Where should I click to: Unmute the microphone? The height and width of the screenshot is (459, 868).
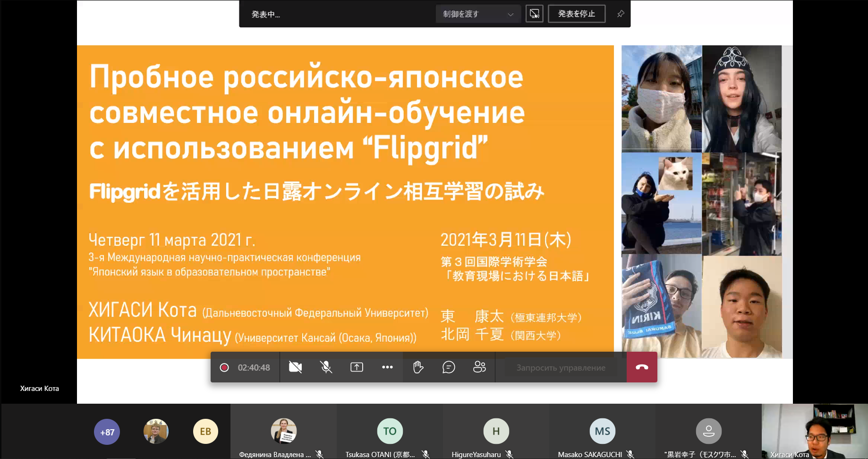coord(326,367)
